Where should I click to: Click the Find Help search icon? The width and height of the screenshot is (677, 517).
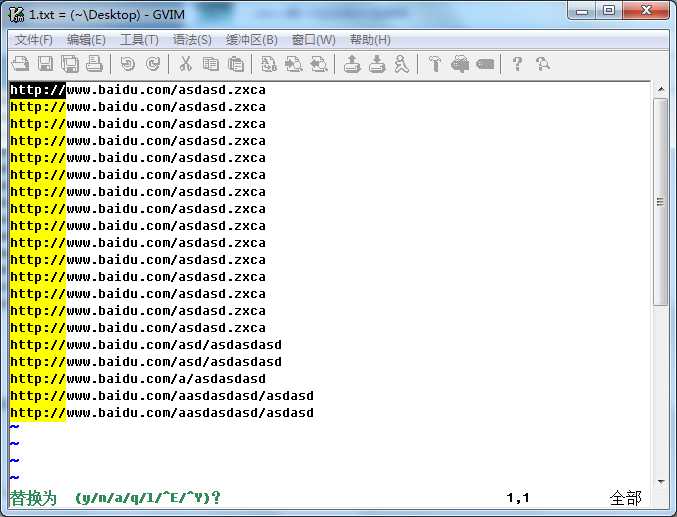(543, 64)
